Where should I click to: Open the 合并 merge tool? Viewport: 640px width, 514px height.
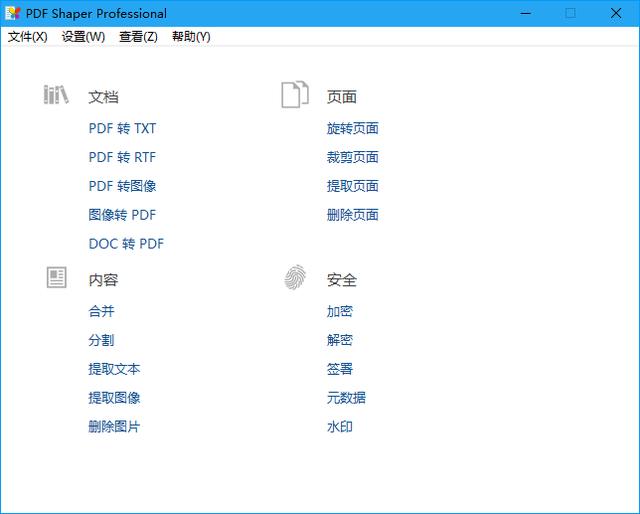click(x=101, y=311)
